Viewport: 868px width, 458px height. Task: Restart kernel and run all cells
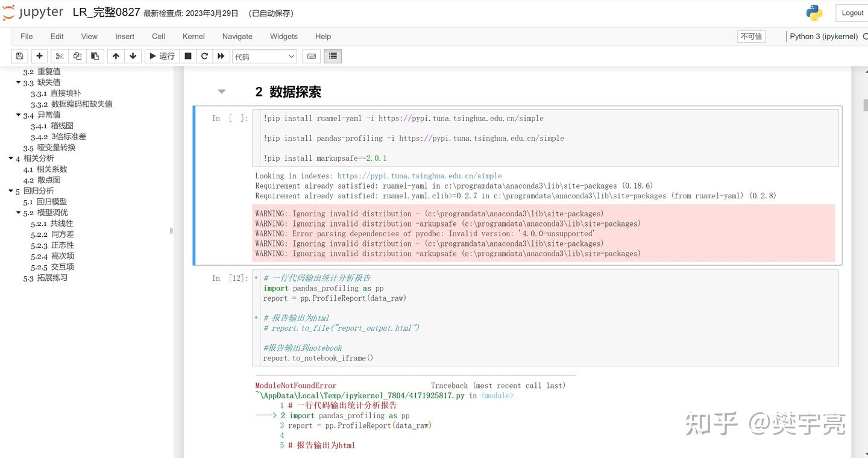point(221,55)
